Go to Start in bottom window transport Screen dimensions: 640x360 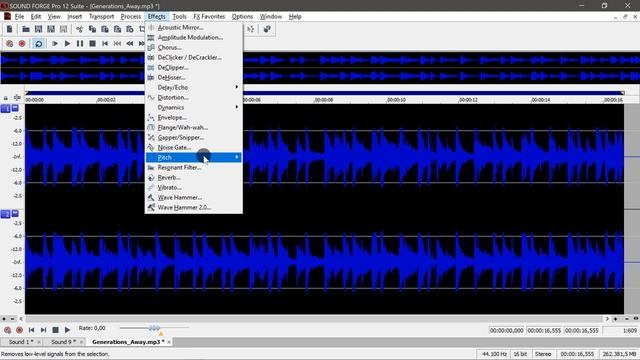click(31, 330)
